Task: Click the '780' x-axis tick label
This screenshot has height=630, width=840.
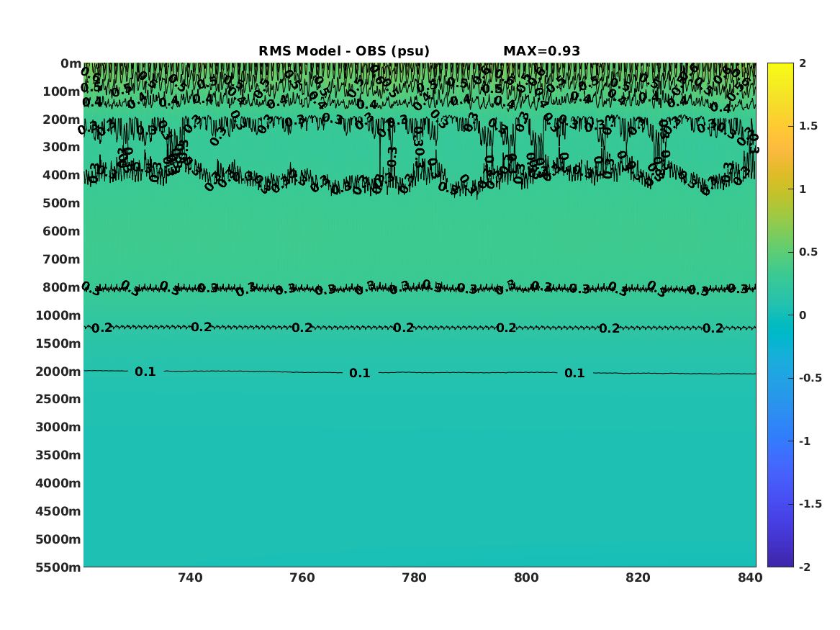Action: tap(414, 578)
